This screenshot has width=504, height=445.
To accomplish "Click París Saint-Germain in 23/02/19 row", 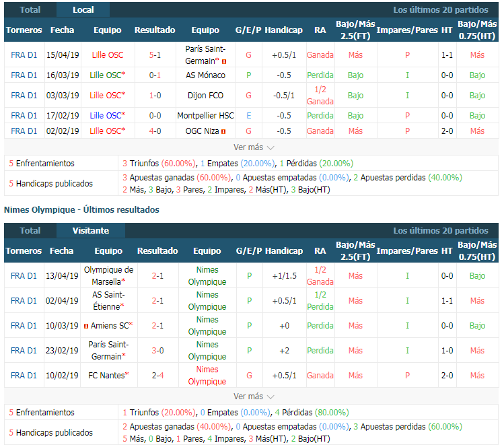I will pyautogui.click(x=108, y=351).
